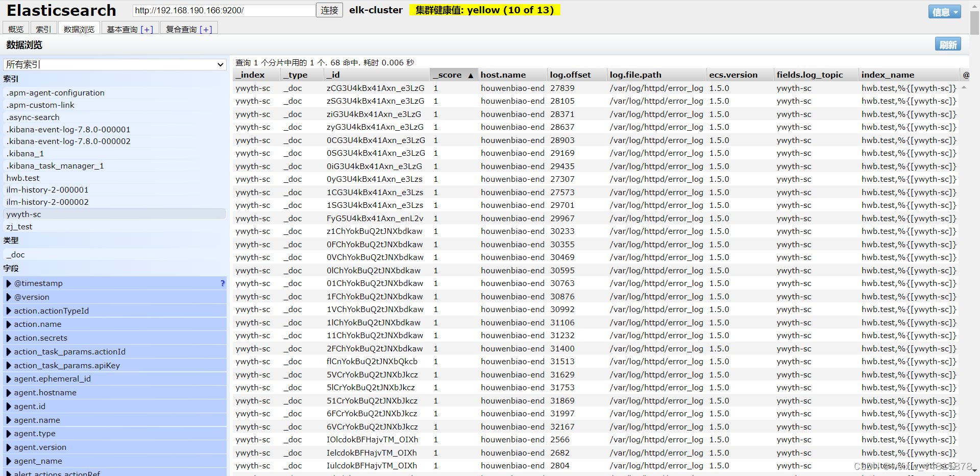Select the .kibana-event-log-7.8.0-000002 index
Viewport: 980px width, 476px height.
tap(115, 141)
